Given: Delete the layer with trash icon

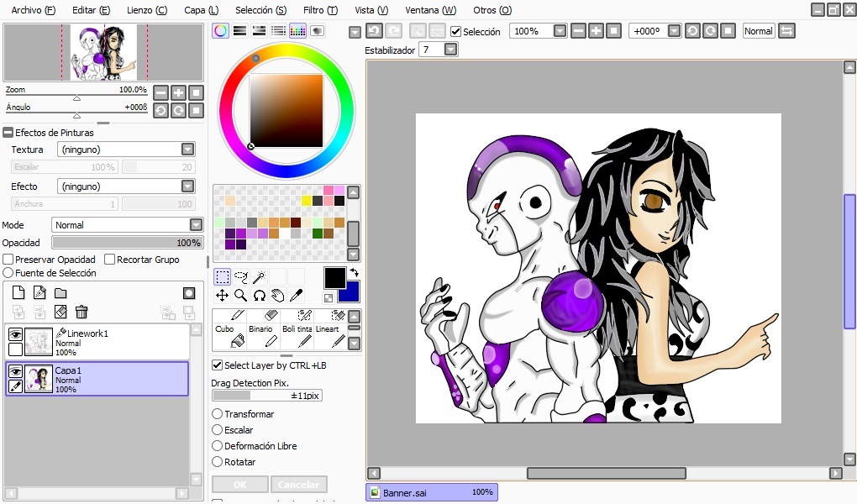Looking at the screenshot, I should [81, 312].
